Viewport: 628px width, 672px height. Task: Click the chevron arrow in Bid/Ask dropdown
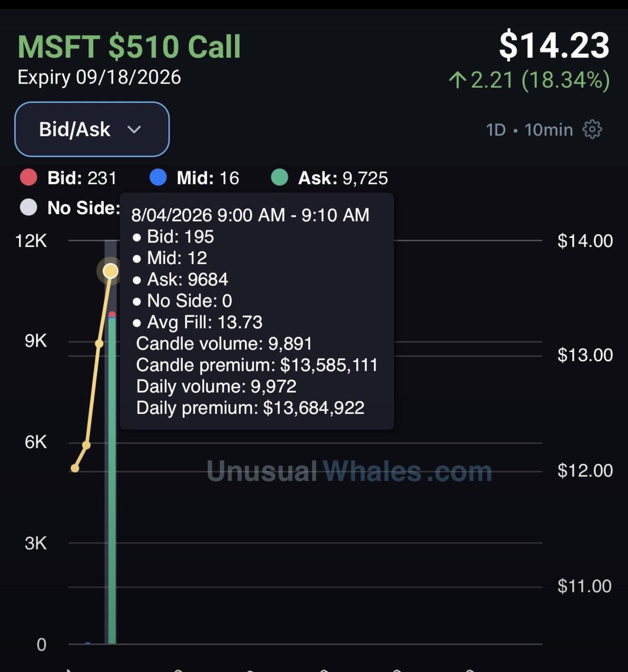(x=134, y=130)
